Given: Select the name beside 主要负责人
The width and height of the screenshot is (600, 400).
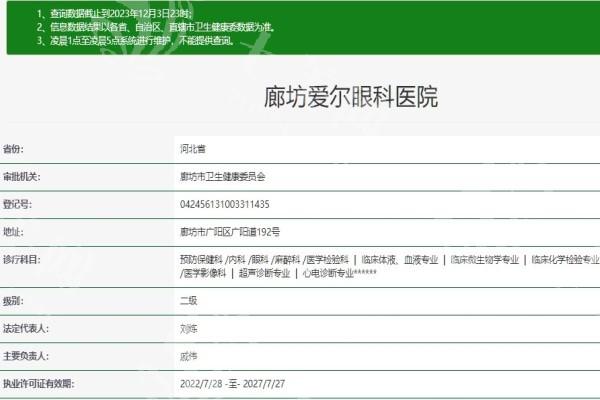Looking at the screenshot, I should (x=189, y=356).
